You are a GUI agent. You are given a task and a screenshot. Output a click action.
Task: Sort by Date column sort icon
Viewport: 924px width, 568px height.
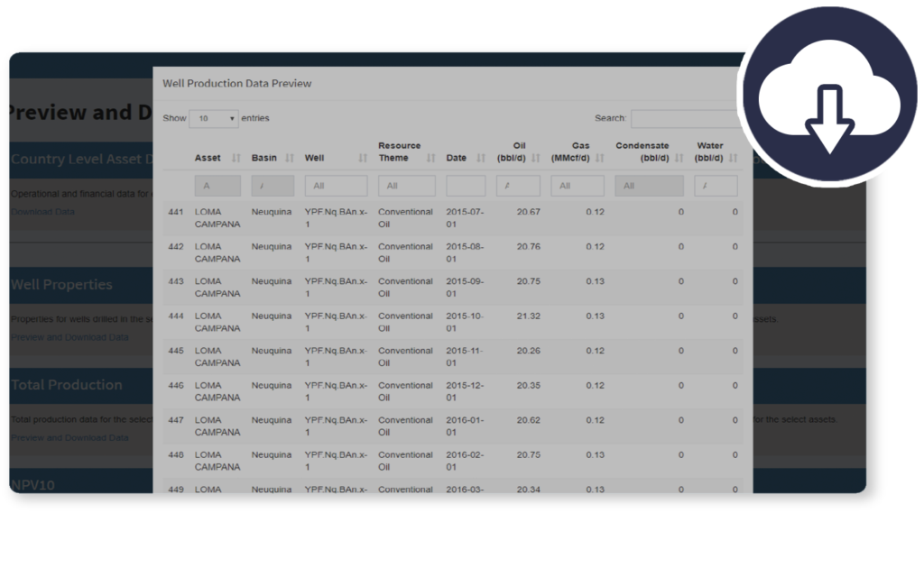(x=481, y=159)
